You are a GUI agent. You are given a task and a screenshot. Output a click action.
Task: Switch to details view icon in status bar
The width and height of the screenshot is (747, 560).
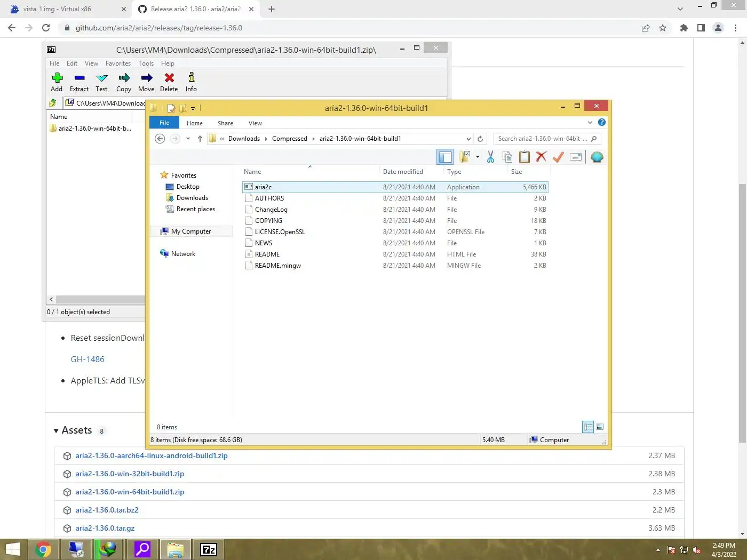[588, 427]
